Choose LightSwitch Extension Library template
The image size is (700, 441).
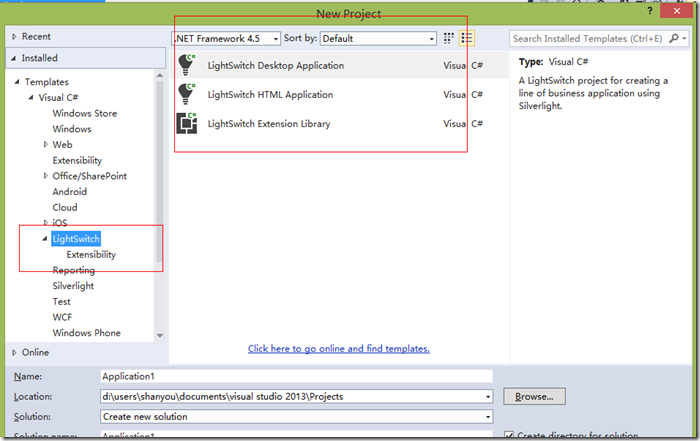[x=339, y=124]
